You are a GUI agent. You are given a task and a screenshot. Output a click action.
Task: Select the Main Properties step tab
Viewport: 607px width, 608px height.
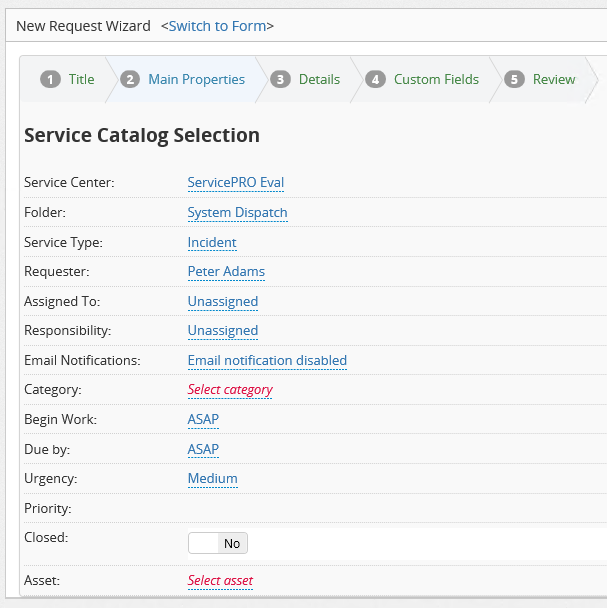click(x=196, y=79)
